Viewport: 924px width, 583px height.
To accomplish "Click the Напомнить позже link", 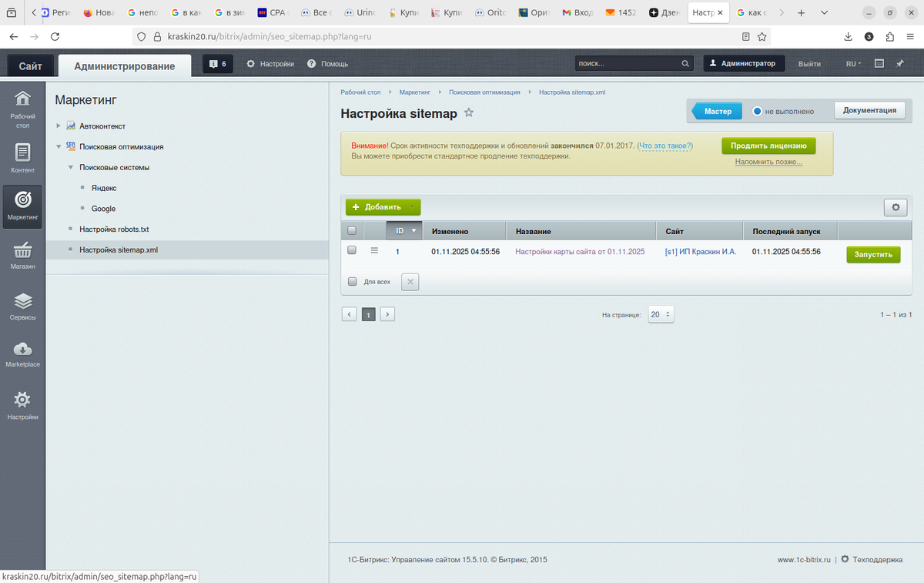I will [x=768, y=162].
